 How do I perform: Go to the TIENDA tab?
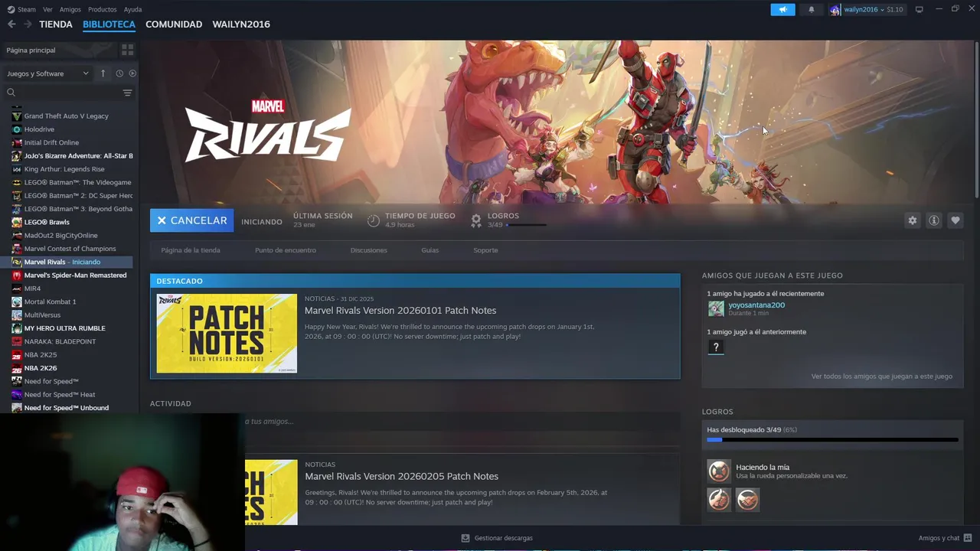click(x=56, y=24)
